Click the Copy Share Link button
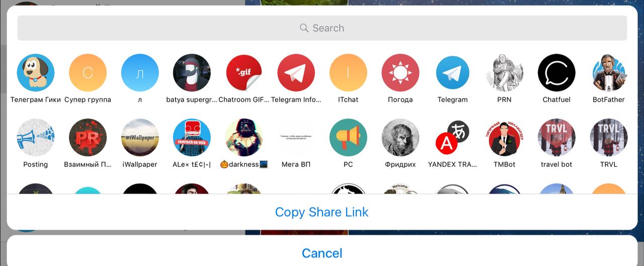 click(322, 212)
